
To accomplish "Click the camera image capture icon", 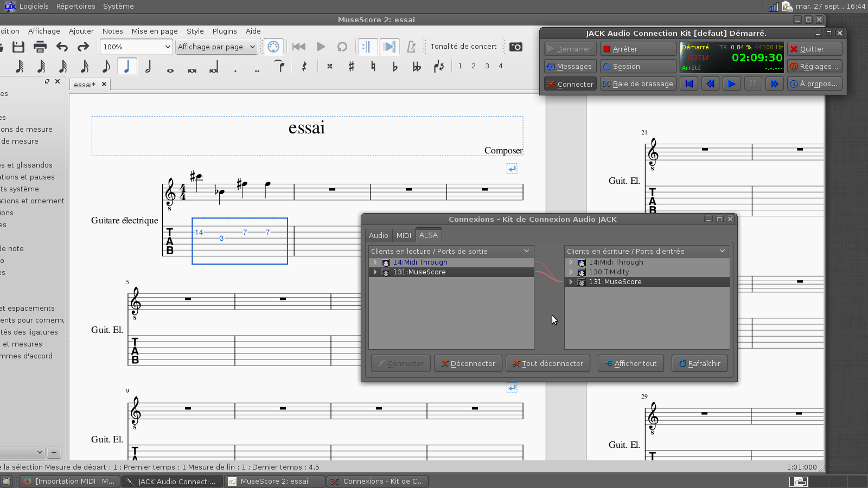I will [x=515, y=47].
